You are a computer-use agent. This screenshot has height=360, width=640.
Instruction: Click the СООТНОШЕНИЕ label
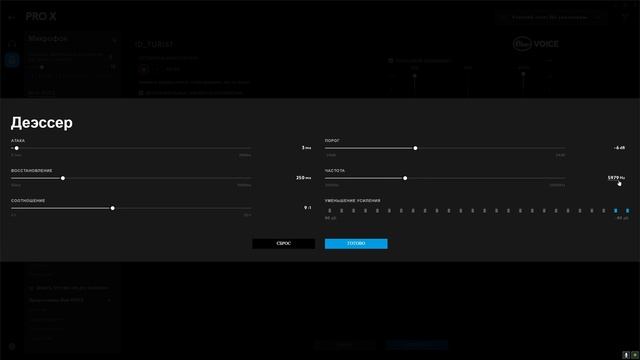[28, 201]
